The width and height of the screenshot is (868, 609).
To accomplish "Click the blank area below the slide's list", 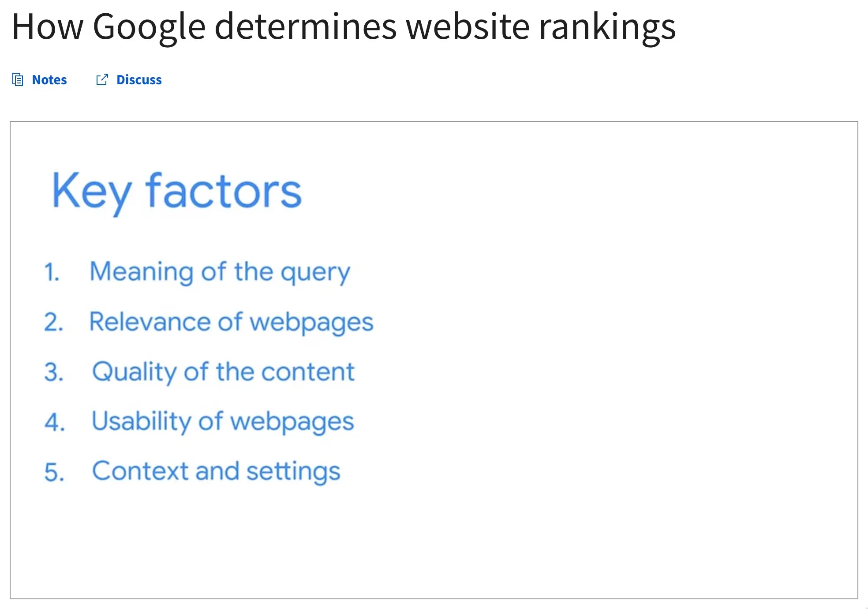I will tap(434, 543).
